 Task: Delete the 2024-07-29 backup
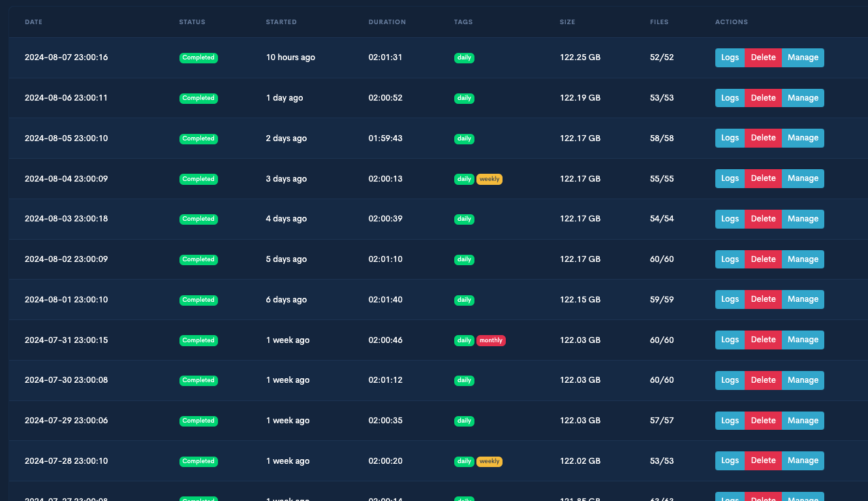coord(763,421)
